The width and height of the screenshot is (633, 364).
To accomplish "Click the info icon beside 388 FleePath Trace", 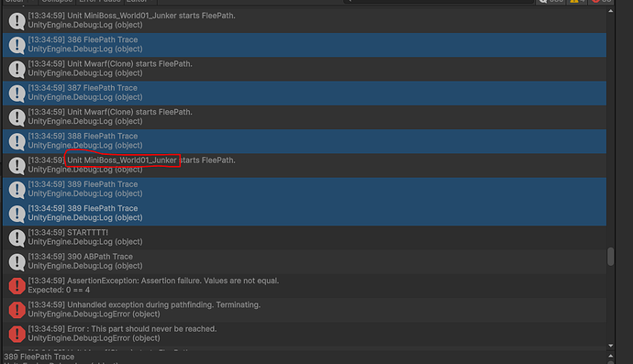I will pos(17,141).
